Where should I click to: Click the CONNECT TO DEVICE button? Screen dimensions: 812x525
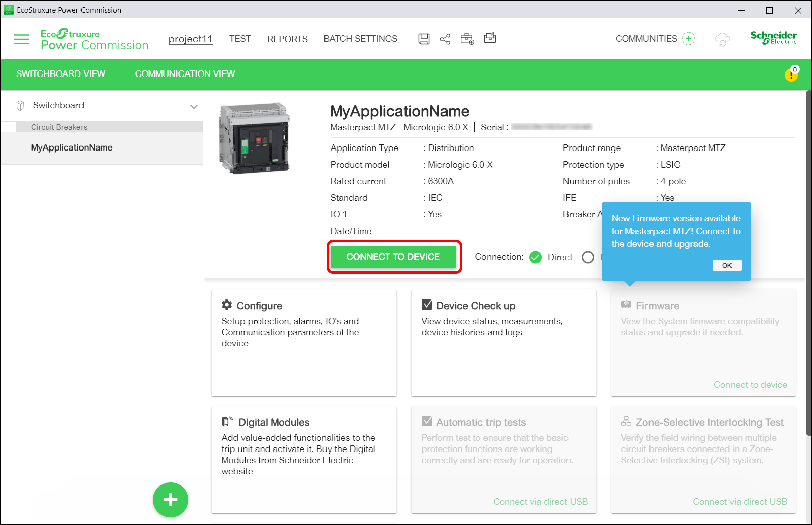tap(393, 257)
